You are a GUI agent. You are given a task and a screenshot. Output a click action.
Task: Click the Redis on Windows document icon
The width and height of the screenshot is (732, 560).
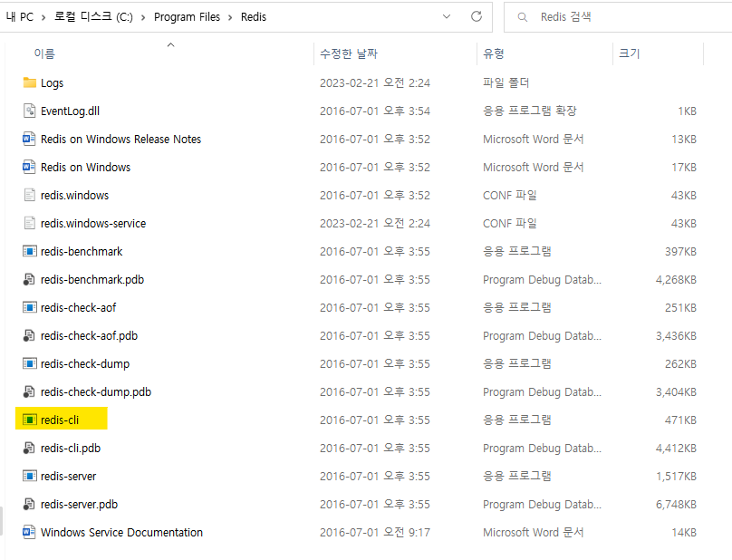29,167
